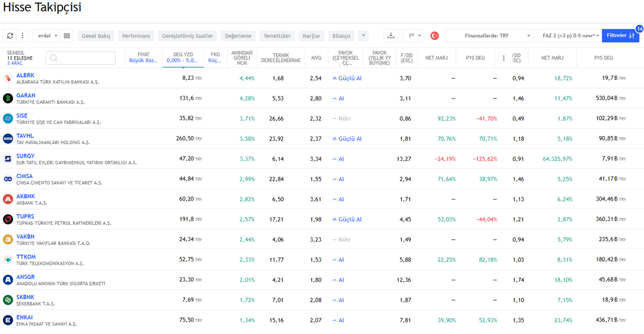Image resolution: width=644 pixels, height=334 pixels.
Task: Click the AKBNK company logo
Action: (x=8, y=199)
